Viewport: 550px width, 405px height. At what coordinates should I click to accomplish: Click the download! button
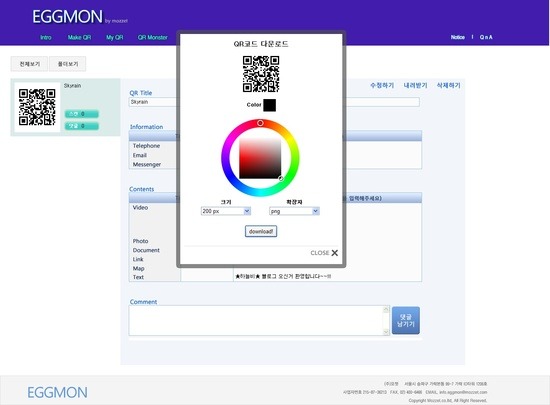[261, 231]
